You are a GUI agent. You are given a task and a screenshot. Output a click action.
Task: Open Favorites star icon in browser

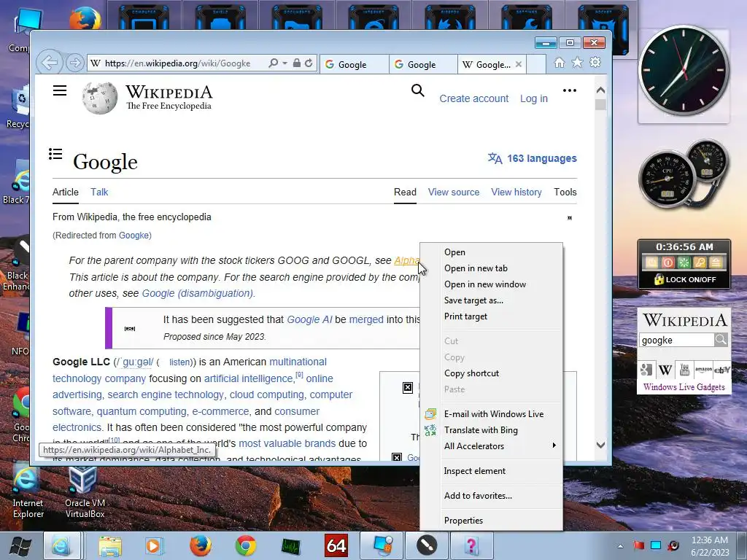[577, 63]
